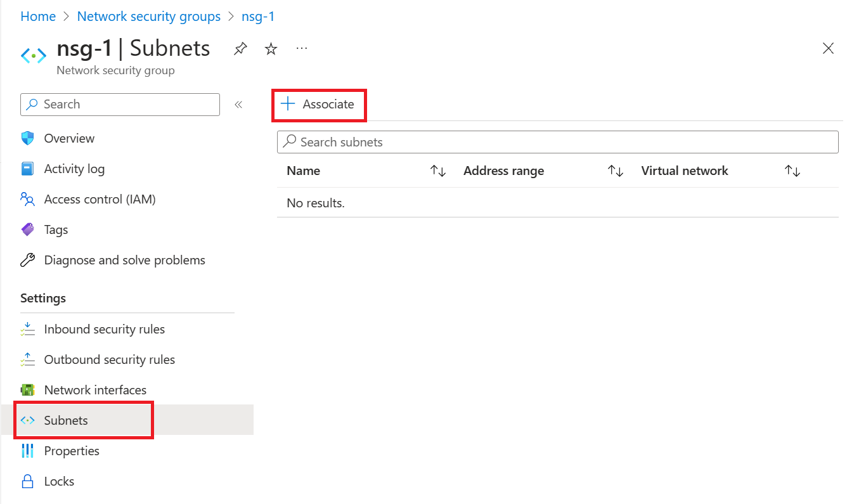Click the Access control (IAM) people icon
The width and height of the screenshot is (847, 504).
coord(27,200)
